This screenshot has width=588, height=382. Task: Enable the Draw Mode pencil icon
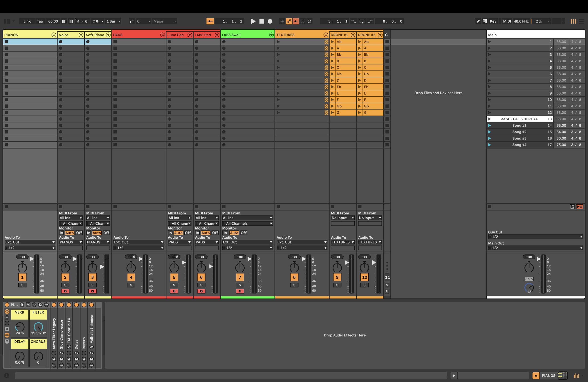(478, 21)
